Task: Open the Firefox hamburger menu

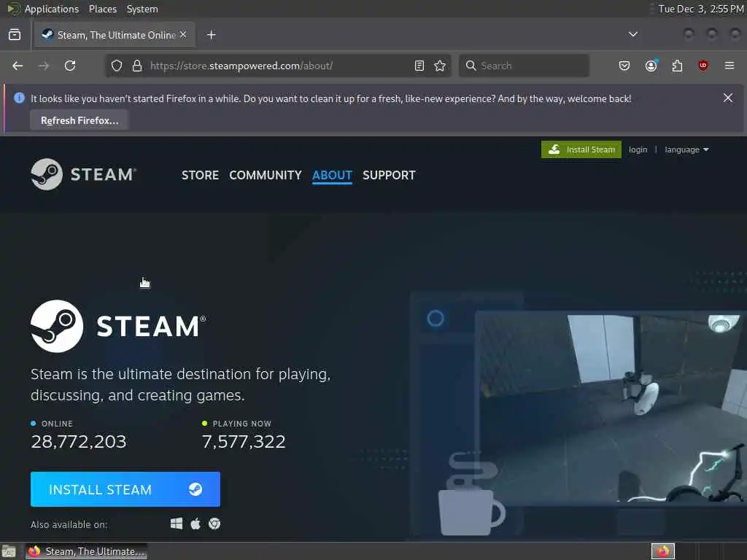Action: coord(729,66)
